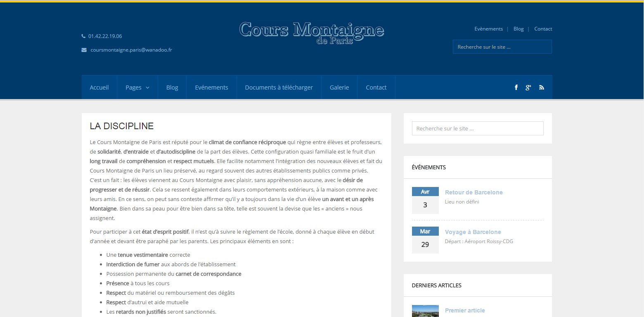Open the Retour de Barcelone event
The width and height of the screenshot is (644, 317).
coord(474,192)
